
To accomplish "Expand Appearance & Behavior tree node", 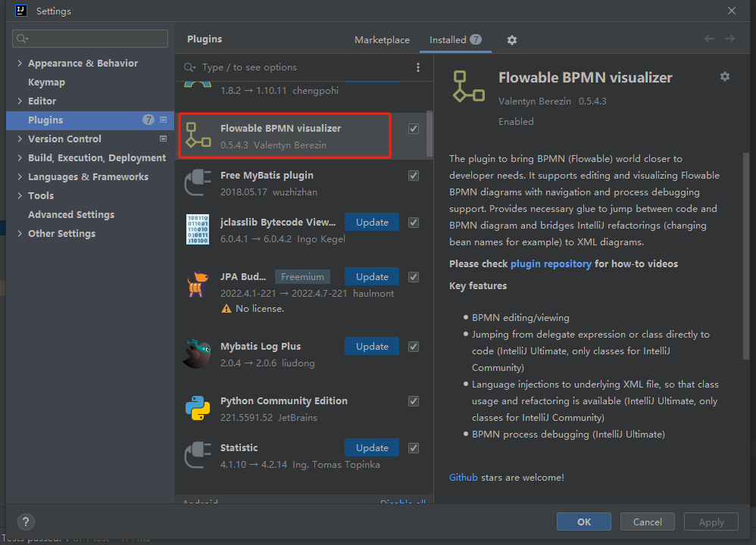I will point(20,63).
